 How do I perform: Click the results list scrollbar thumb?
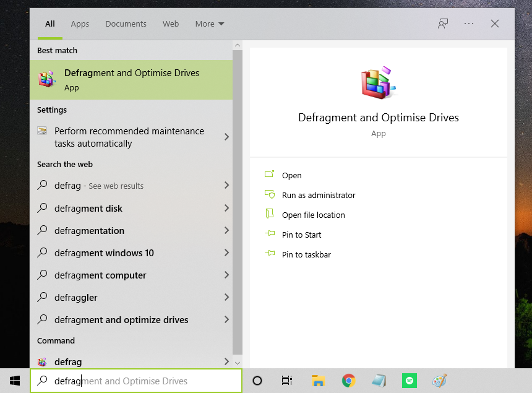[238, 202]
